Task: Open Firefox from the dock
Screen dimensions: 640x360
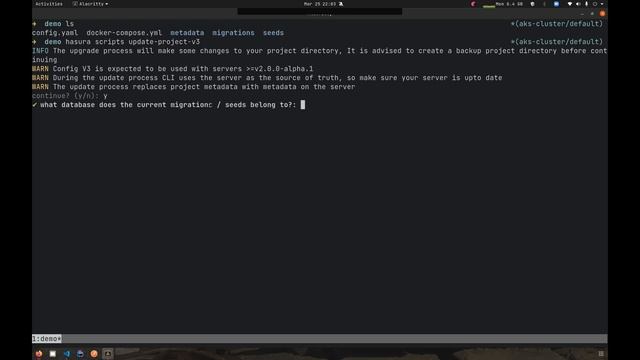Action: tap(39, 353)
